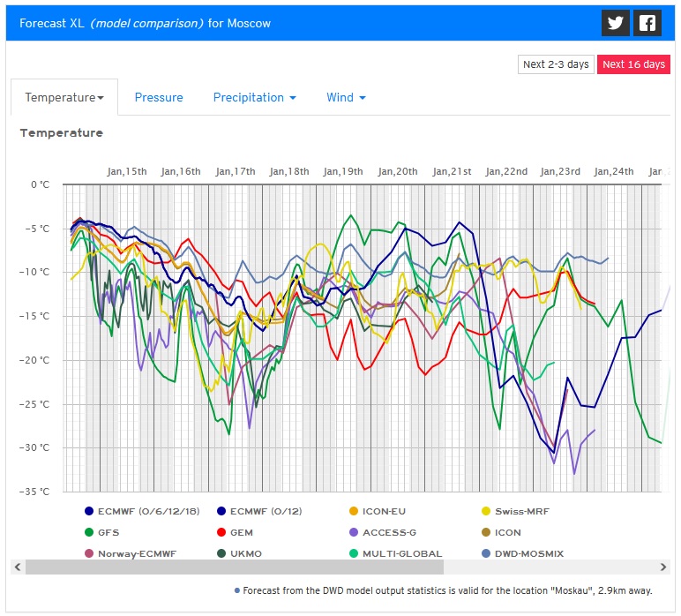Viewport: 681px width, 616px height.
Task: Toggle GFS model line in legend
Action: click(x=108, y=532)
